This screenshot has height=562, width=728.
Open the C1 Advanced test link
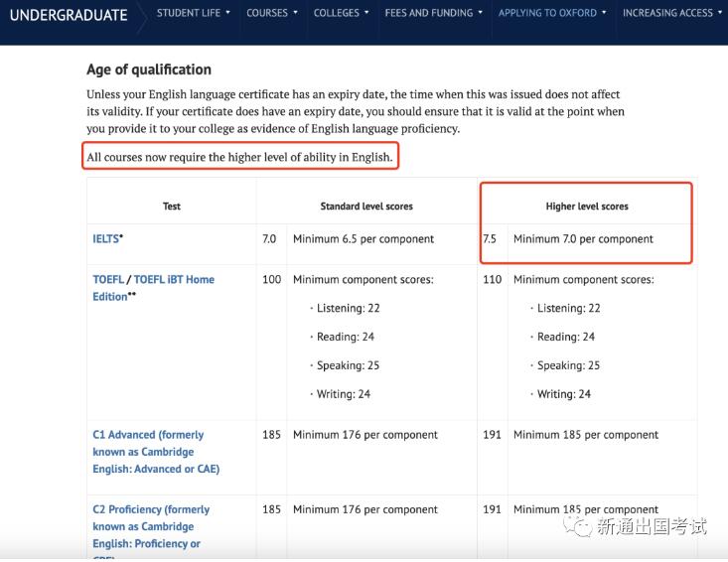tap(156, 452)
